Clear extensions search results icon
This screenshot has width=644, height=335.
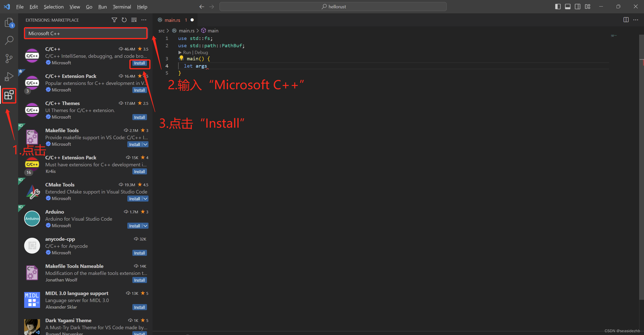134,20
